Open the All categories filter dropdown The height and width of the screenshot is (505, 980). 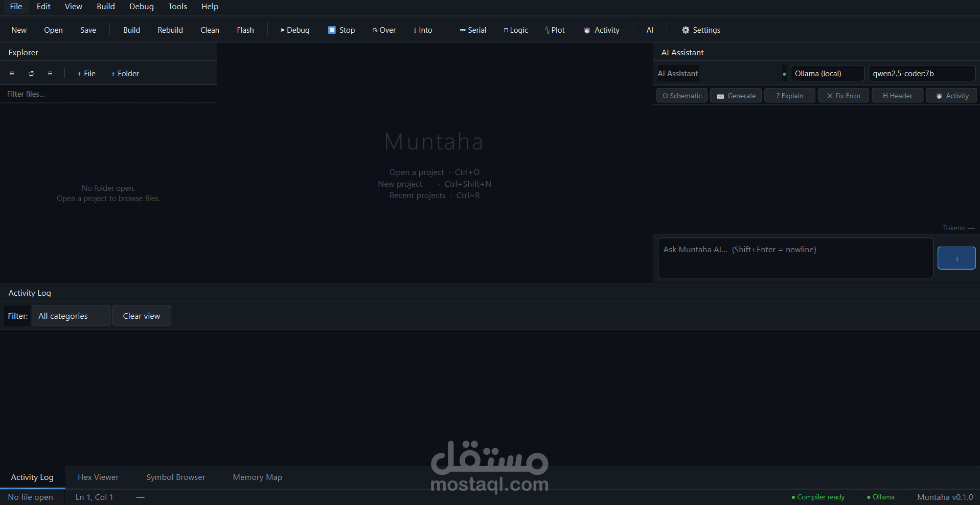(x=71, y=316)
